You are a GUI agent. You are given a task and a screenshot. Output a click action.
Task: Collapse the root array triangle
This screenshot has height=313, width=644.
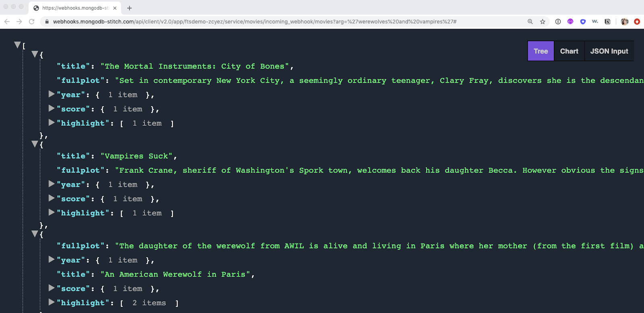point(17,45)
